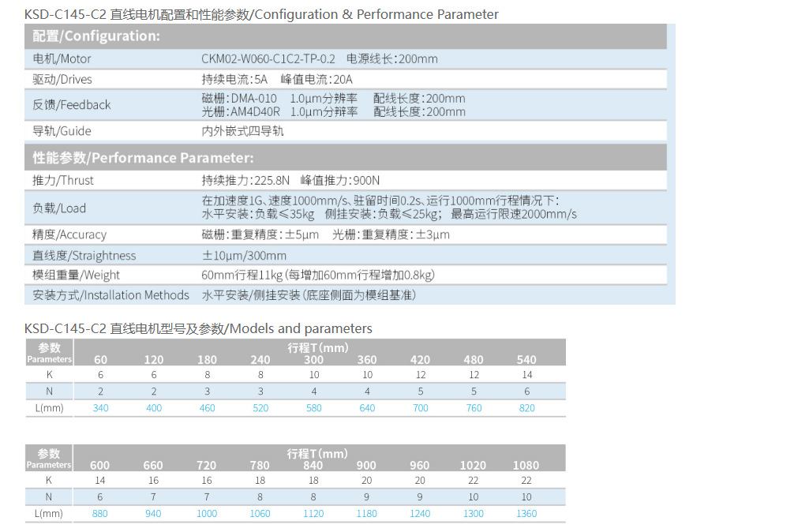The height and width of the screenshot is (532, 809).
Task: Click stroke column header 300
Action: click(313, 360)
